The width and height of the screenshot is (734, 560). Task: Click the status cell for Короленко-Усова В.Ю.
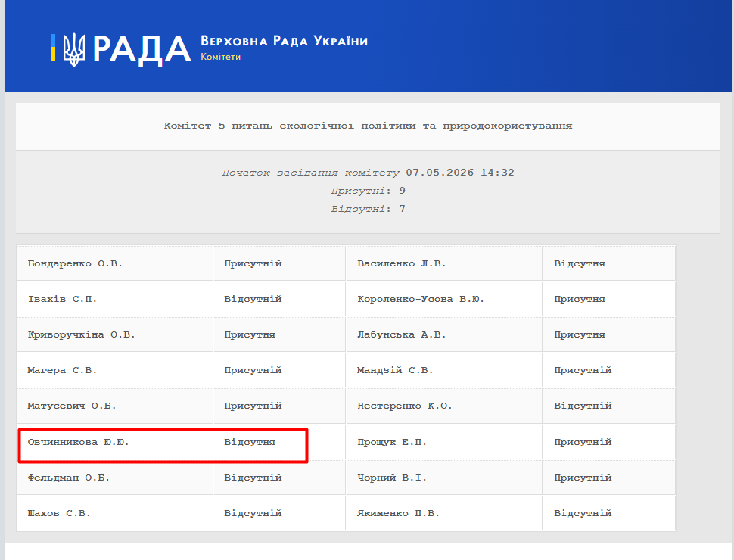[609, 299]
